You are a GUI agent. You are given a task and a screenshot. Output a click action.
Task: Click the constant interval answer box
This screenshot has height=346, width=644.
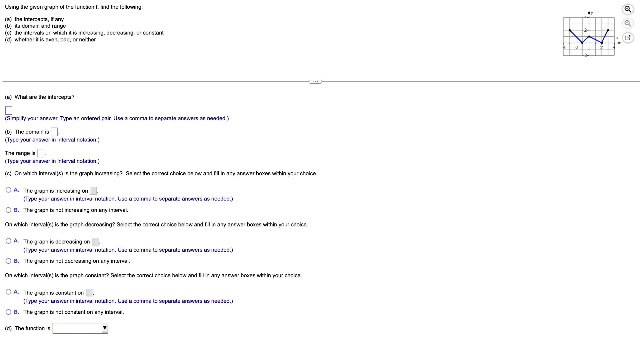click(x=89, y=293)
